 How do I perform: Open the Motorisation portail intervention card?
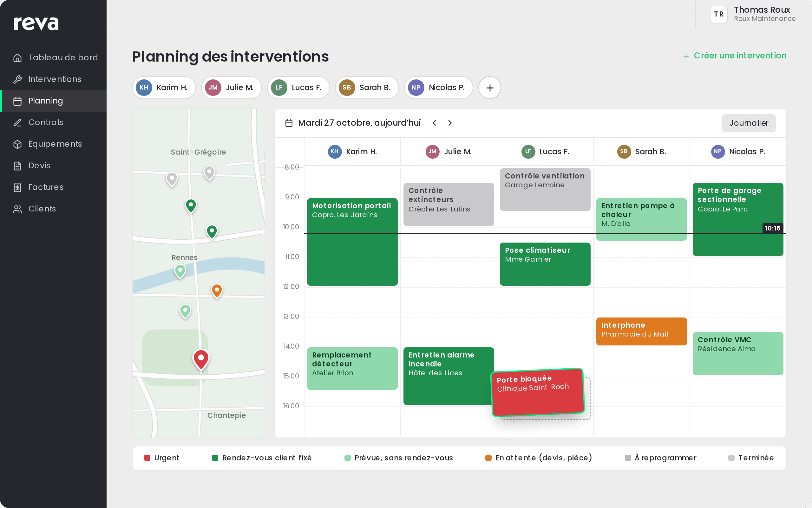[x=352, y=242]
